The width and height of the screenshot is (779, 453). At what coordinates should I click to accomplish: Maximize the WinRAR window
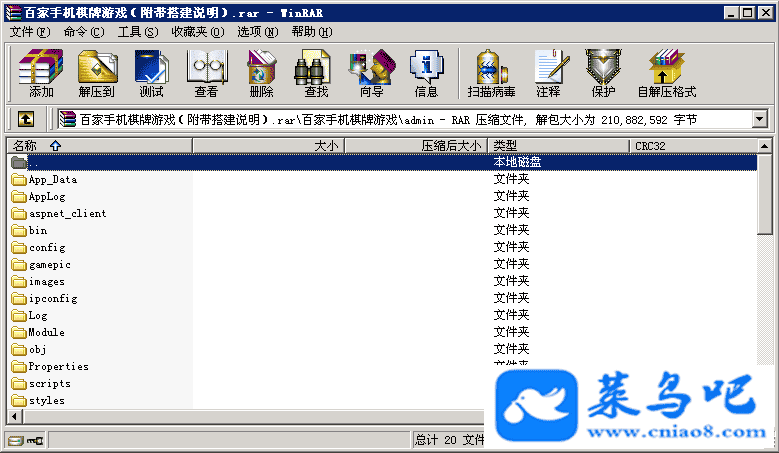pos(747,12)
